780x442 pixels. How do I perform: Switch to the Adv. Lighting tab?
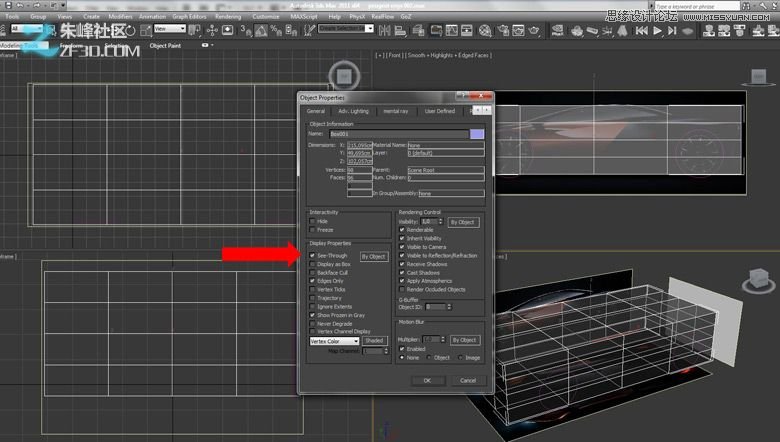point(353,111)
